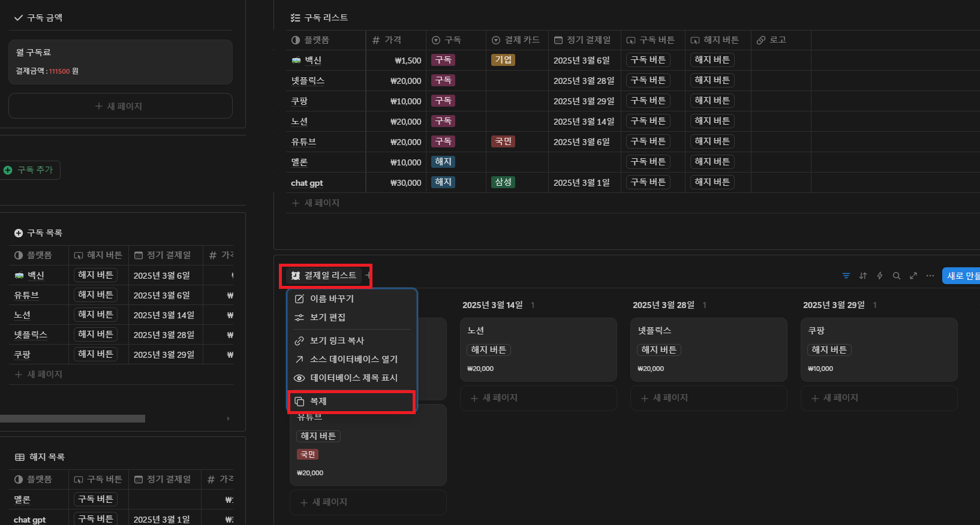Image resolution: width=980 pixels, height=525 pixels.
Task: Click 해지 버튼 in chat gpt row
Action: 712,182
